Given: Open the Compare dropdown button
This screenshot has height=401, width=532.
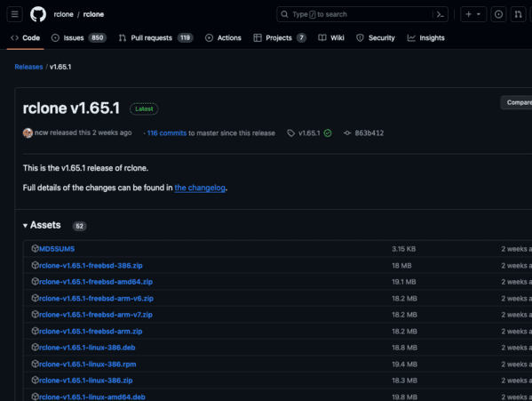Looking at the screenshot, I should 516,102.
